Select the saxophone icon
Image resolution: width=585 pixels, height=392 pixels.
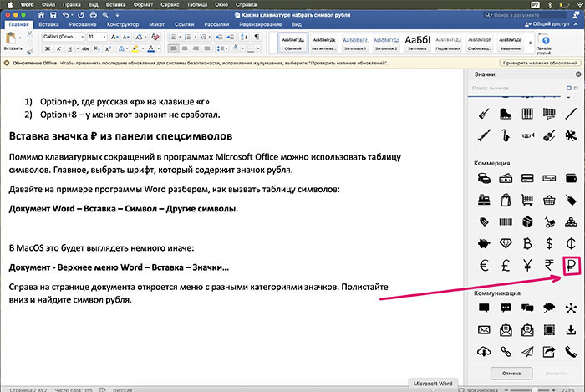coord(506,135)
